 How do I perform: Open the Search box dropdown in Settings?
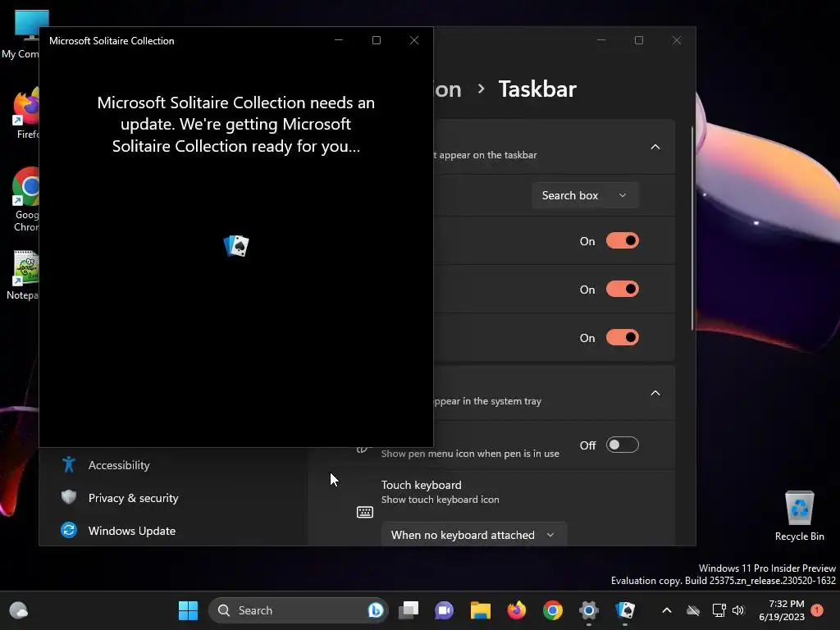585,195
